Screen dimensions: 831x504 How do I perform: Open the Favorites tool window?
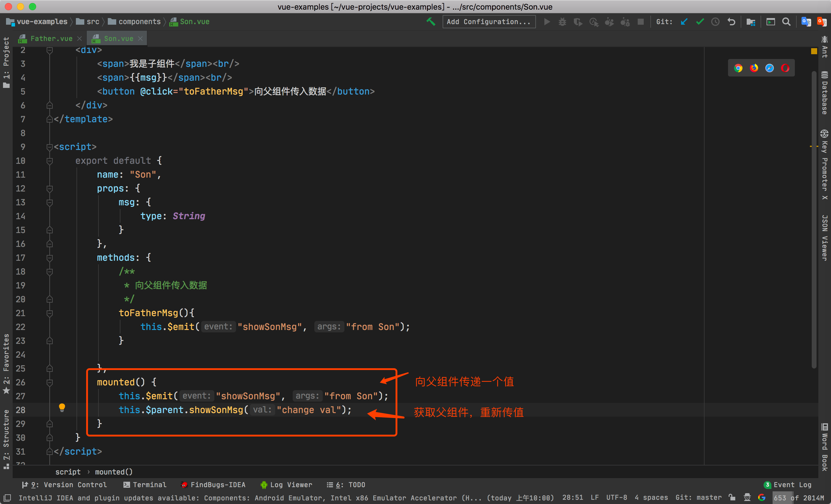point(6,364)
